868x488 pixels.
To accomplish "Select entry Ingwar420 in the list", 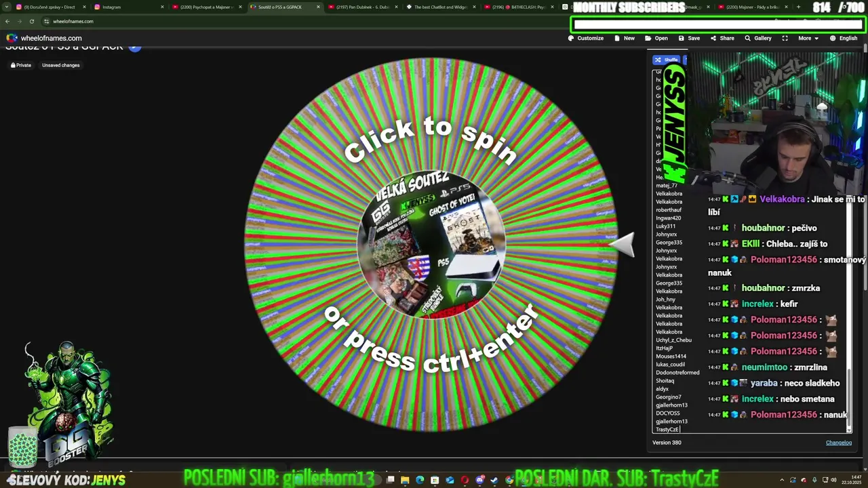I will click(x=668, y=218).
